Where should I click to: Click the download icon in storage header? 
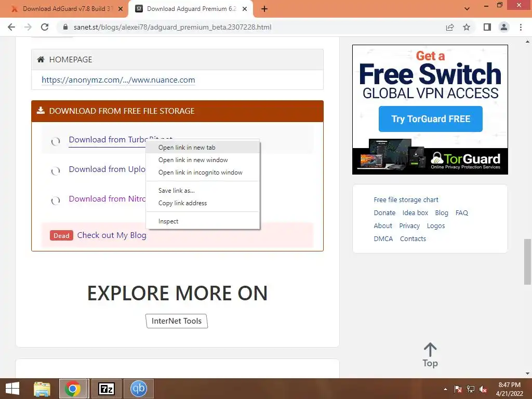41,111
